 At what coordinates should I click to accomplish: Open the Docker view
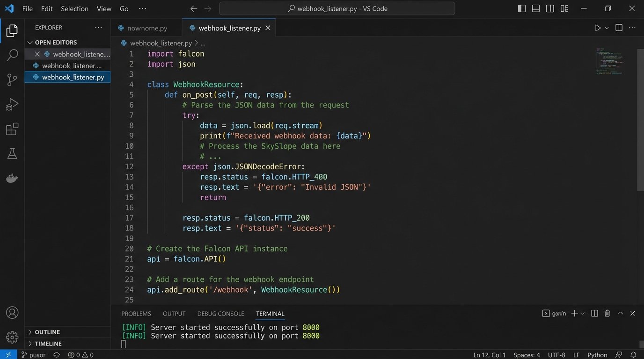point(12,178)
